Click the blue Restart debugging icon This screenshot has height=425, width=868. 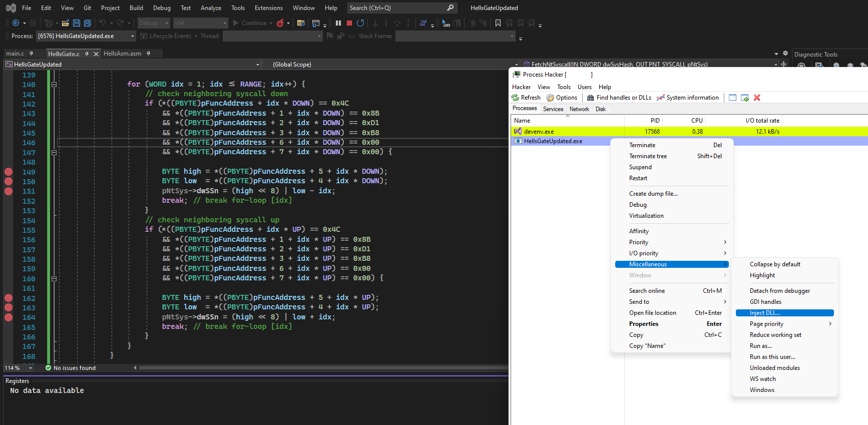click(x=360, y=23)
